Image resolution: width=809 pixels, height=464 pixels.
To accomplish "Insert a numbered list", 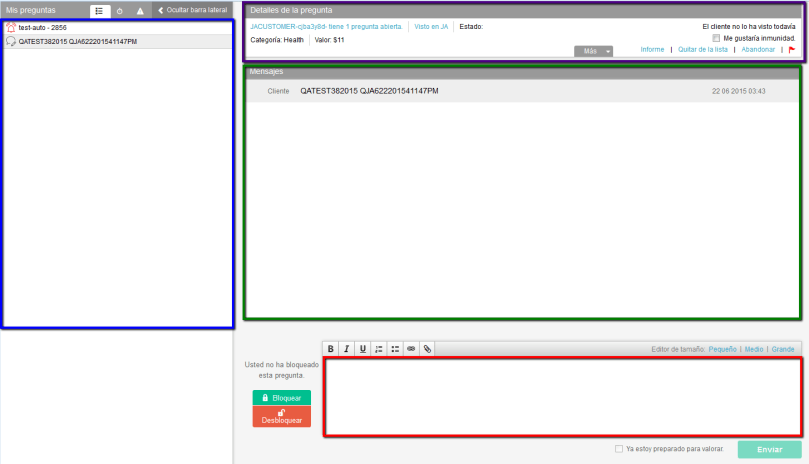I will pos(379,349).
